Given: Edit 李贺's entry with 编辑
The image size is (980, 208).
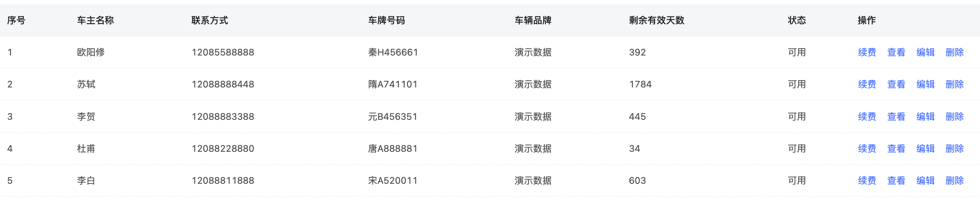Looking at the screenshot, I should click(926, 117).
